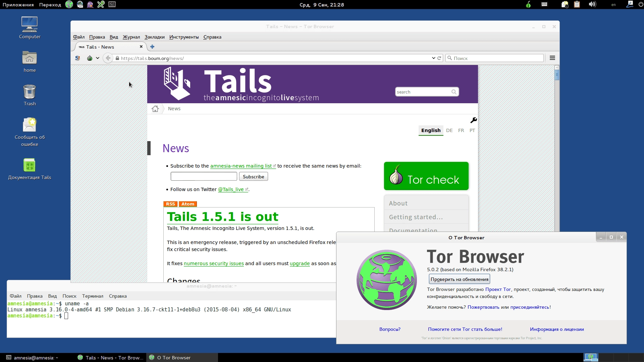
Task: Switch page language to DE
Action: pyautogui.click(x=449, y=130)
